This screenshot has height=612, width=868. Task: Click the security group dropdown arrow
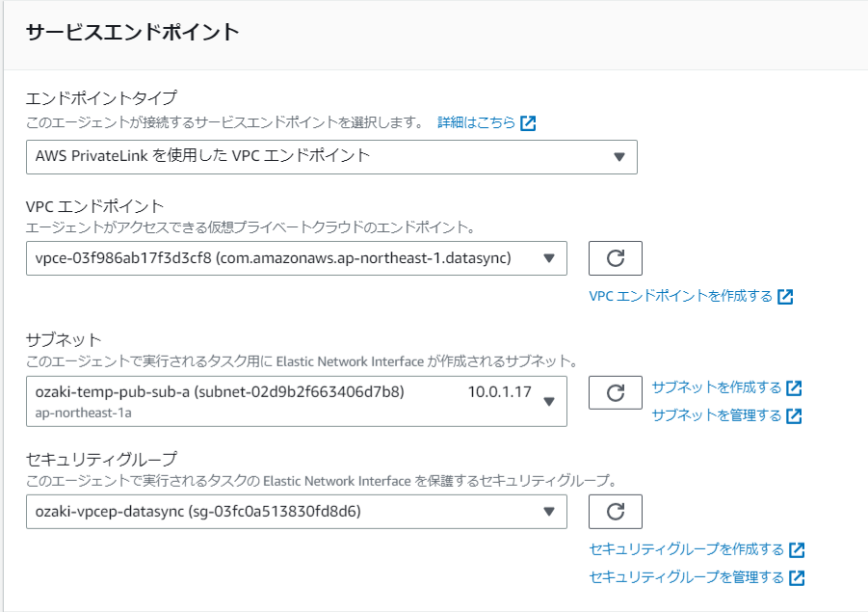549,512
